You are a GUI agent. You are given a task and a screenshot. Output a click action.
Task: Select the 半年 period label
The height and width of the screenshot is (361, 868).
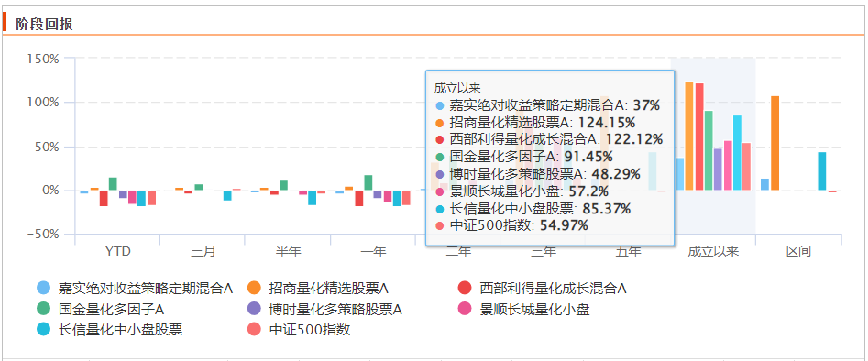click(289, 251)
